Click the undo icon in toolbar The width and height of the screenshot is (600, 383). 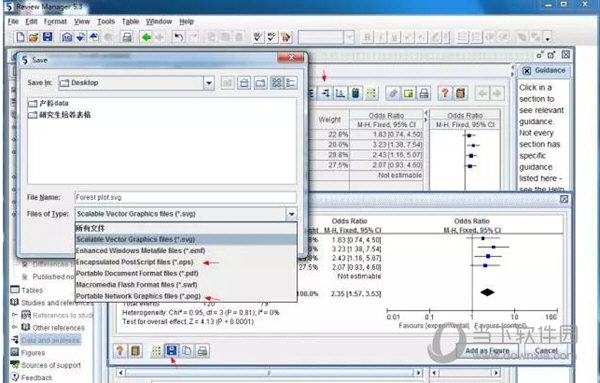point(178,37)
